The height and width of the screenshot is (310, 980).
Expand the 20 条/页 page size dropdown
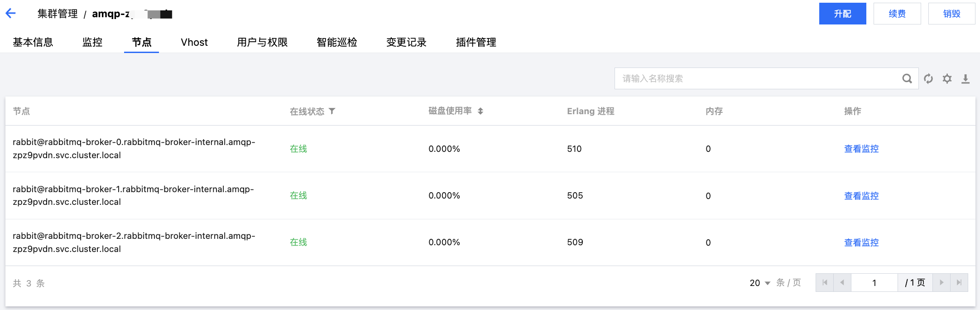tap(760, 283)
